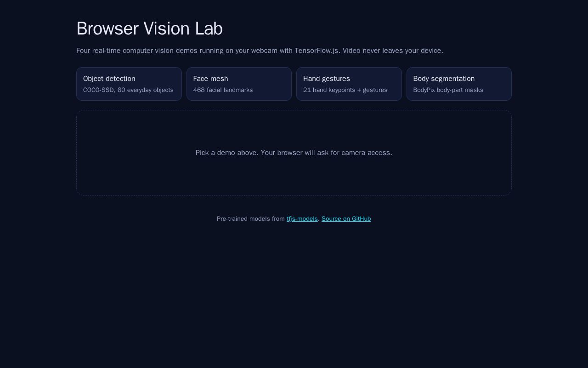Click the 'Four real-time computer vision demos' description
Screen dimensions: 588x368
tap(260, 51)
